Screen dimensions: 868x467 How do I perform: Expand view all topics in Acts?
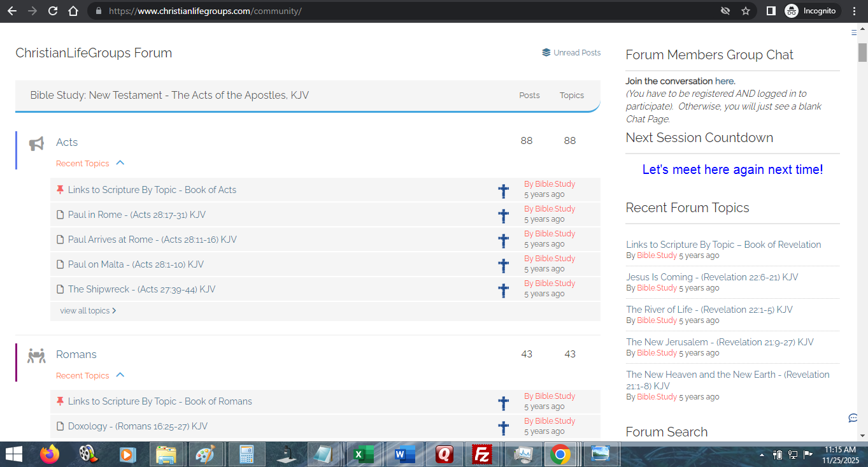pyautogui.click(x=88, y=311)
